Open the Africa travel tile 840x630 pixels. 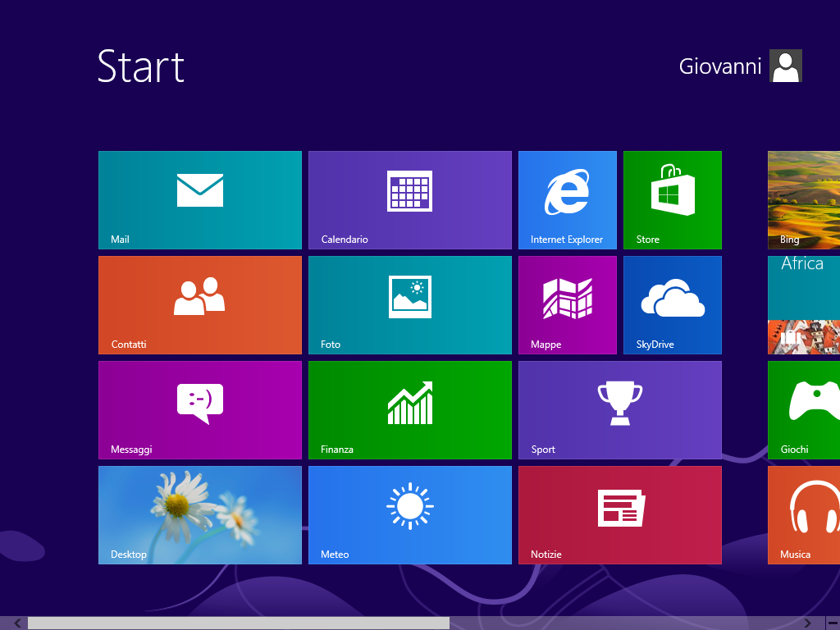point(804,305)
